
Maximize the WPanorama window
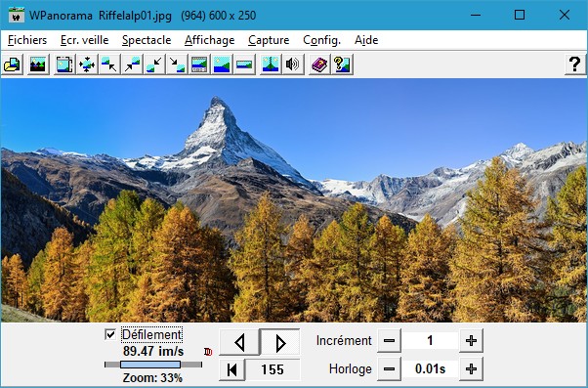pyautogui.click(x=520, y=15)
